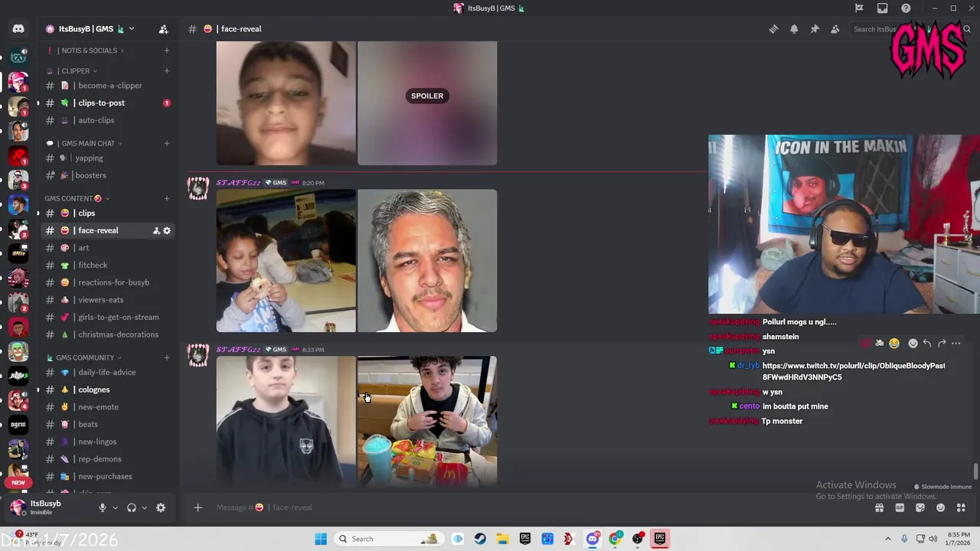The width and height of the screenshot is (980, 551).
Task: Click the invite people icon beside server name
Action: (x=163, y=29)
